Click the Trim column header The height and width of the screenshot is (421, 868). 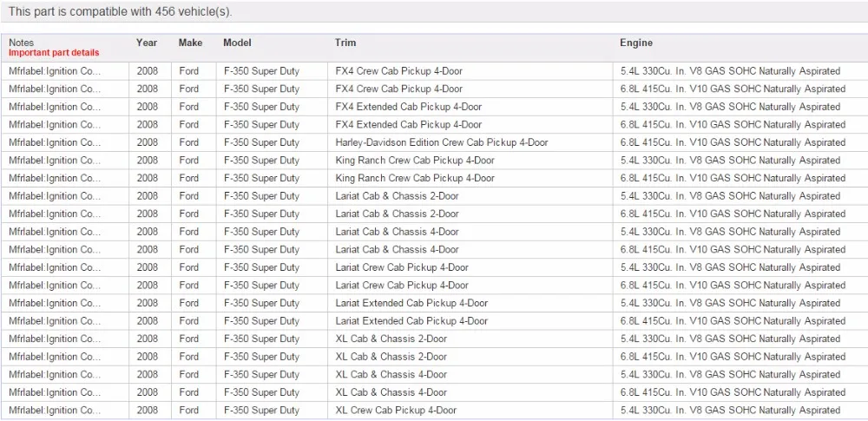point(345,43)
